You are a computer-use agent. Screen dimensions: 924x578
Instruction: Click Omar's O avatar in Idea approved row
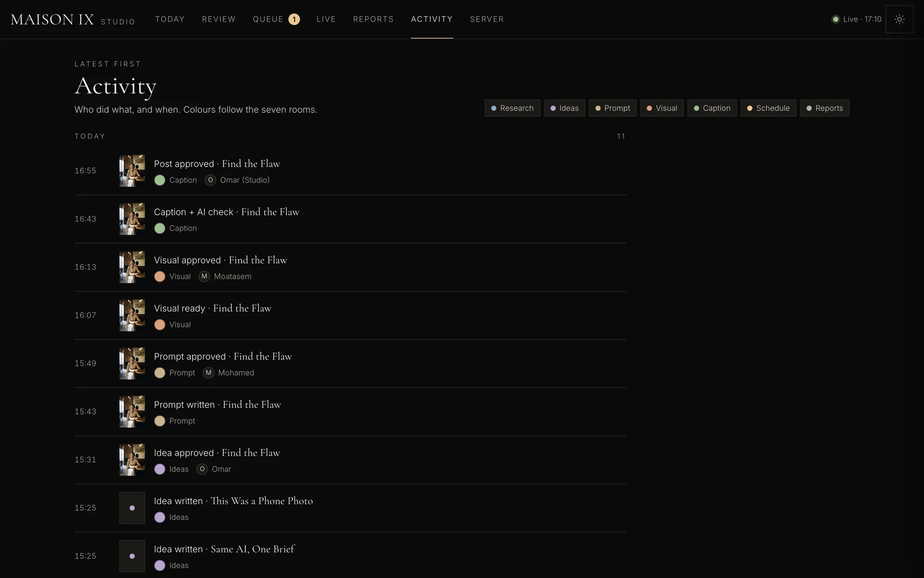(x=202, y=469)
